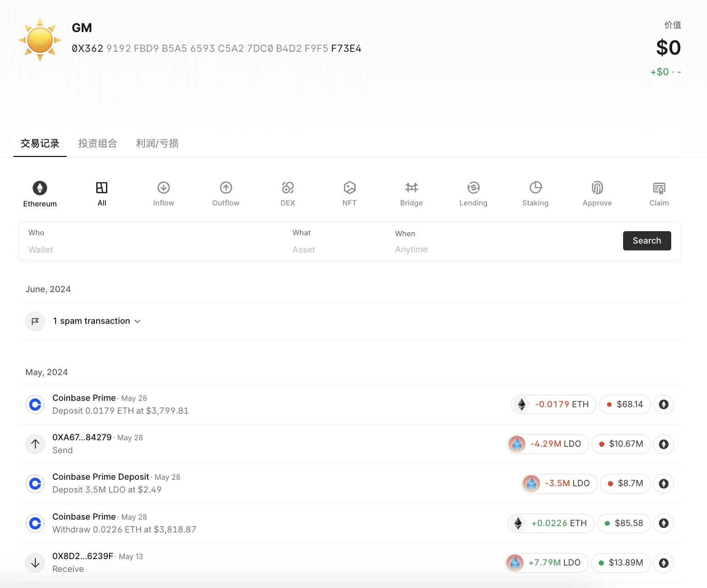Choose the Bridge transaction filter

(x=411, y=188)
